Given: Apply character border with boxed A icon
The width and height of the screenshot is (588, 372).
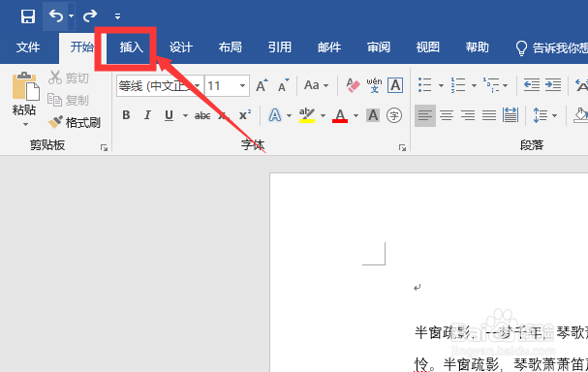Looking at the screenshot, I should click(x=395, y=85).
